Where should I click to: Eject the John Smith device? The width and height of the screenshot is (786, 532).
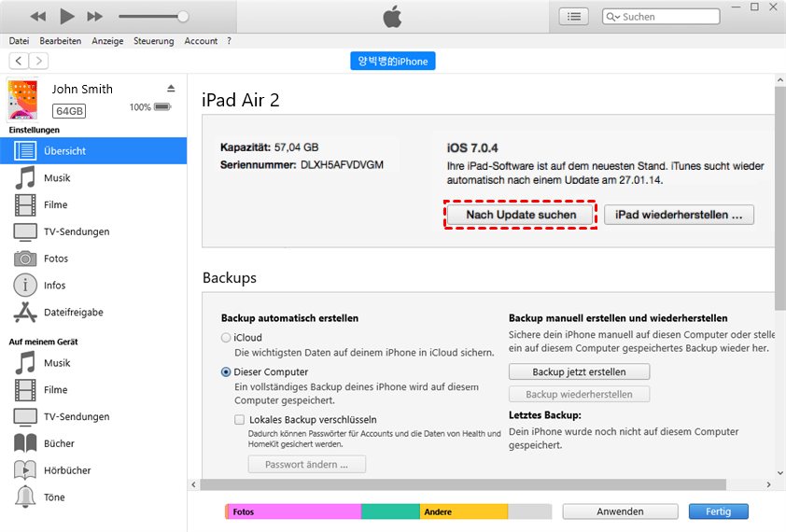(171, 89)
